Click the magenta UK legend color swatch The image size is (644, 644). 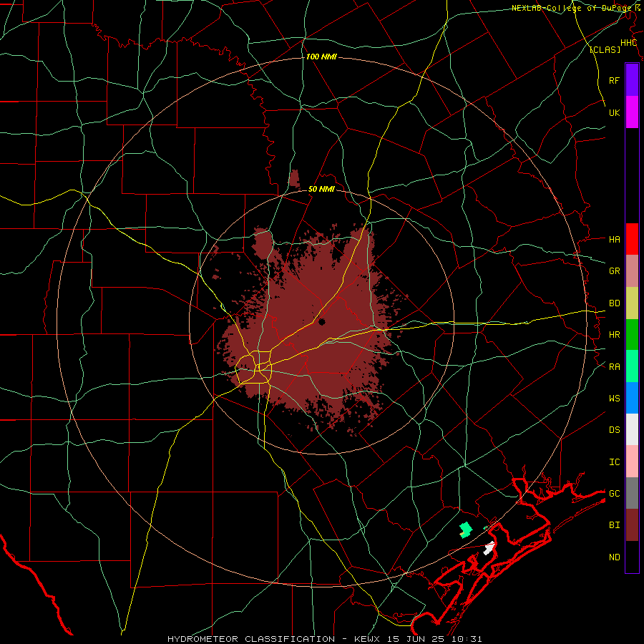[x=632, y=112]
